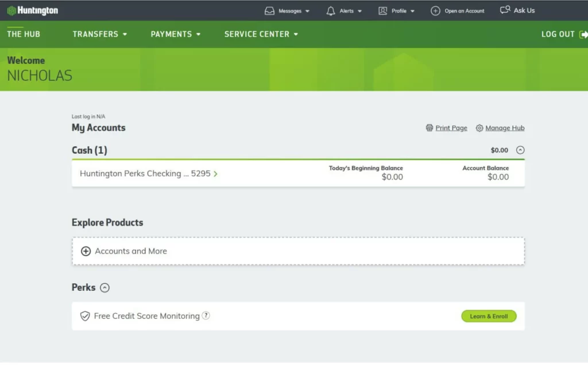Click the Log Out arrow icon
This screenshot has height=366, width=588.
point(583,34)
